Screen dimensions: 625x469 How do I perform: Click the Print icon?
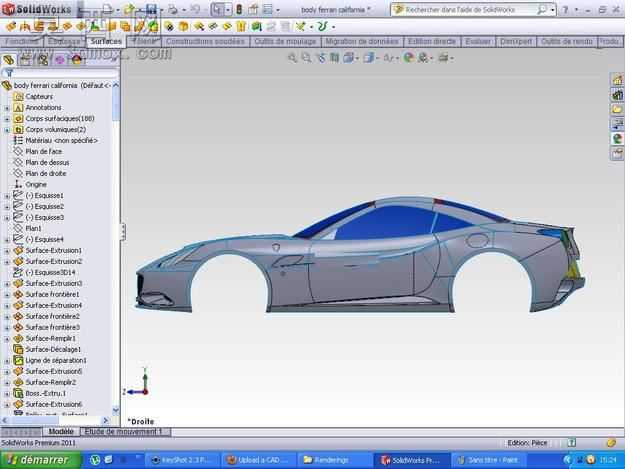[173, 9]
